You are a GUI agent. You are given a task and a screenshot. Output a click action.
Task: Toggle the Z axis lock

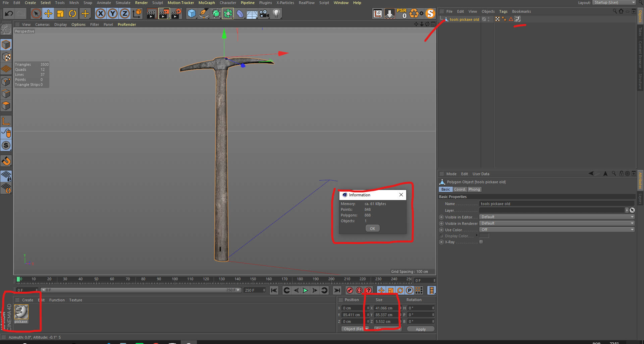tap(125, 14)
